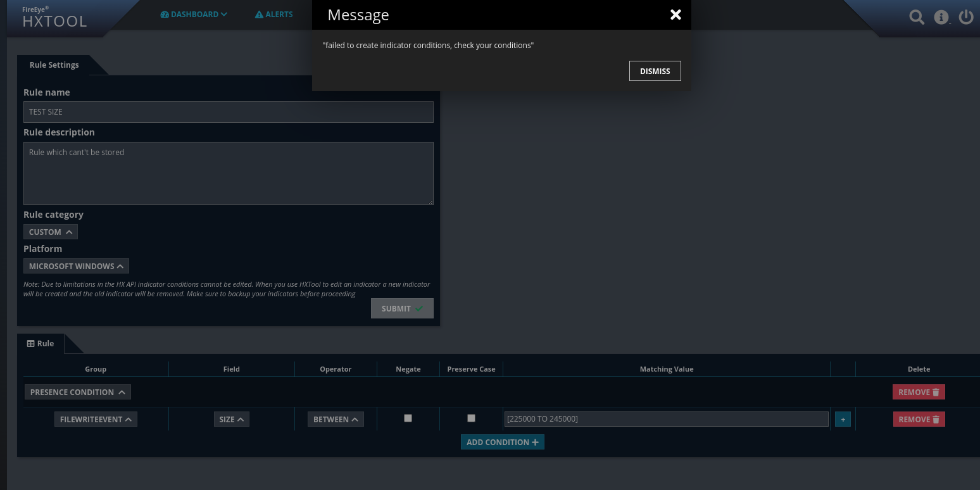Enable the Negate checkbox
This screenshot has width=980, height=490.
[x=408, y=418]
